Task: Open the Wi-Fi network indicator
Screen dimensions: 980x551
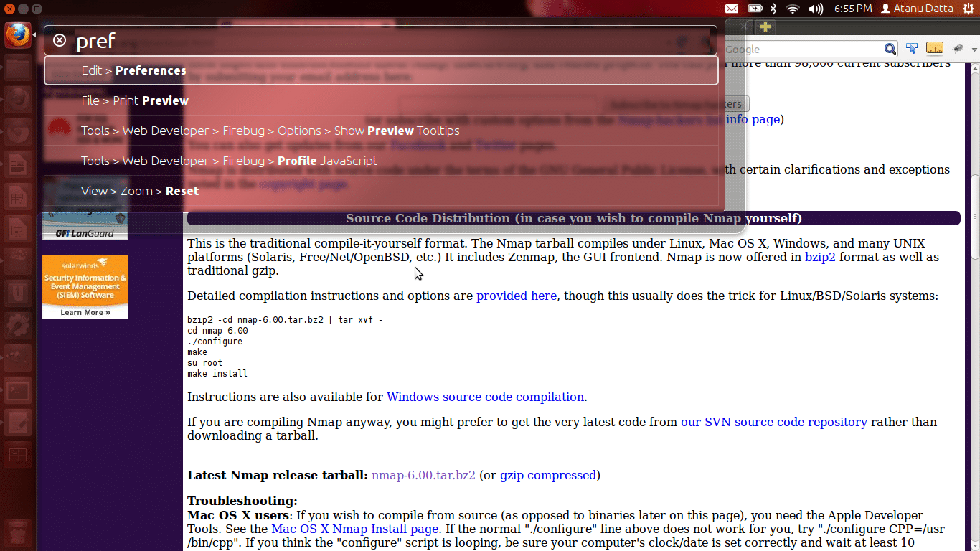Action: pyautogui.click(x=793, y=9)
